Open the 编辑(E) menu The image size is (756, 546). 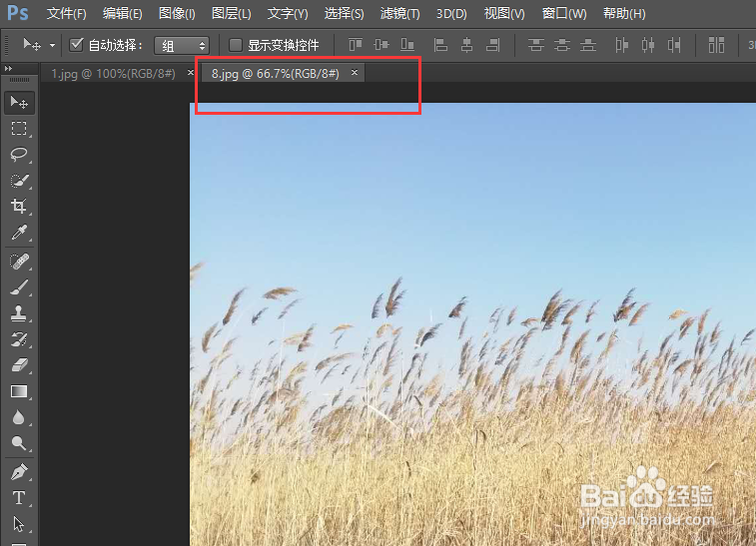click(123, 13)
